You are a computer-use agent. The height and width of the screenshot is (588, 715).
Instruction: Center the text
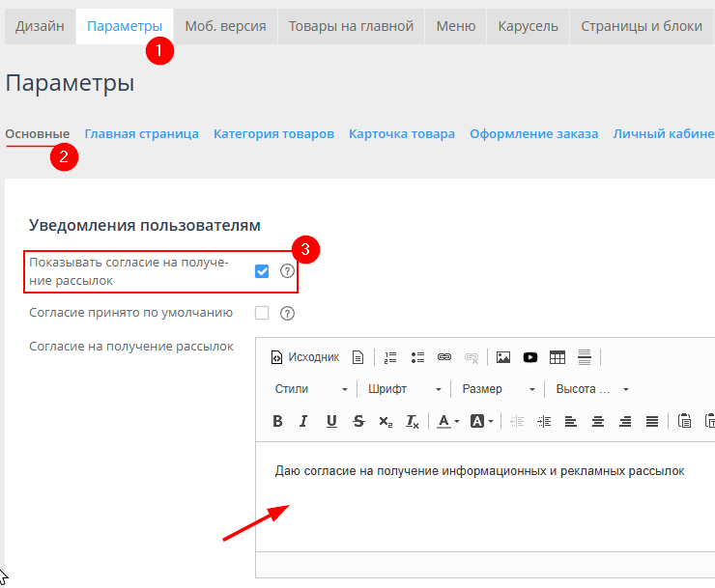(598, 421)
